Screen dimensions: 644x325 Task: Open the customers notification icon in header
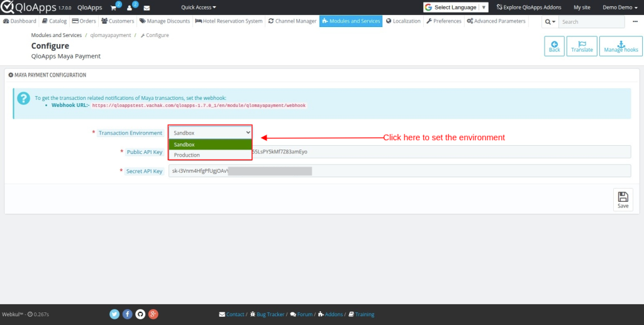[x=131, y=8]
